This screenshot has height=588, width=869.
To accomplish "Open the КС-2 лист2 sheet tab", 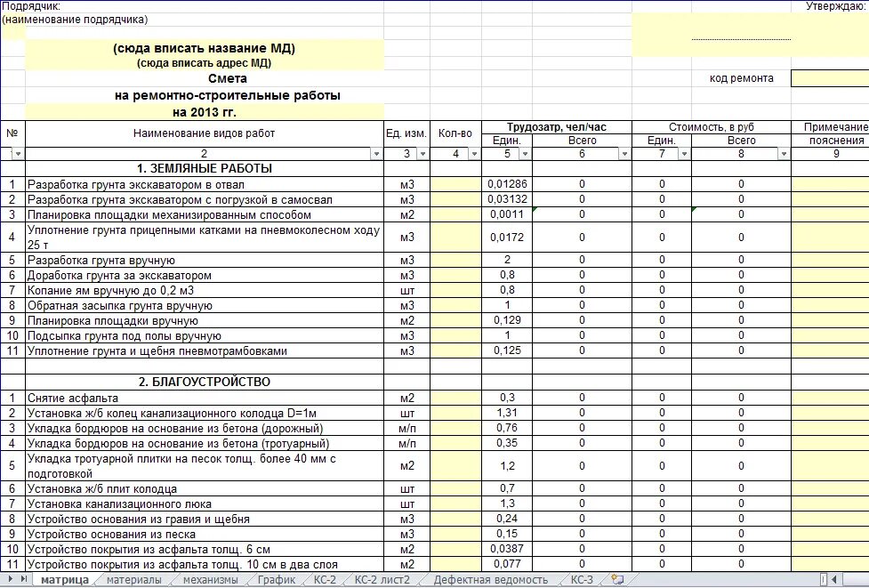I will pos(382,580).
